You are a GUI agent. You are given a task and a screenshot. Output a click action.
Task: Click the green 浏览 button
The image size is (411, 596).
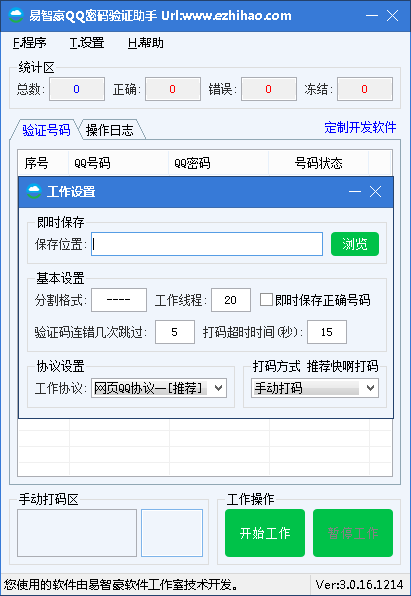pyautogui.click(x=355, y=244)
